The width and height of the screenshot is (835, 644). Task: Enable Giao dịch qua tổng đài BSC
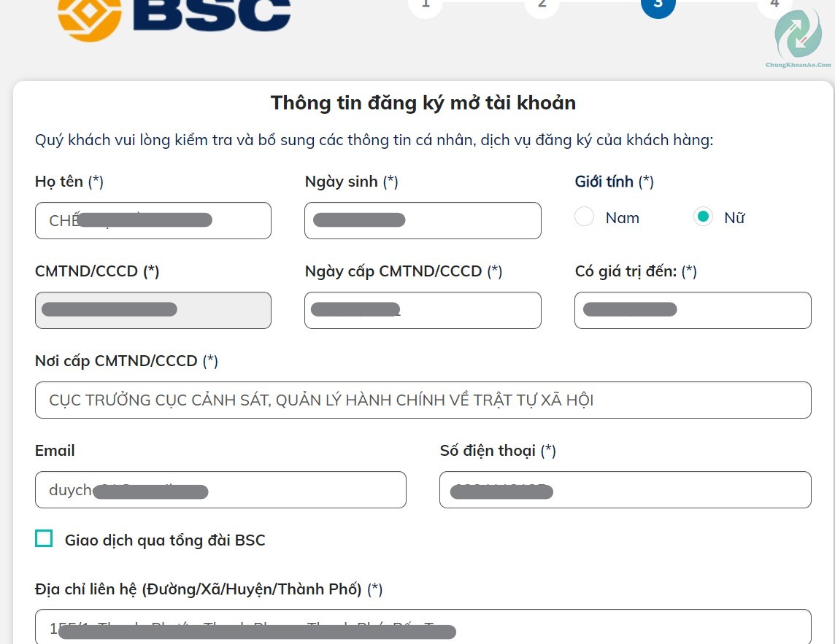[44, 538]
